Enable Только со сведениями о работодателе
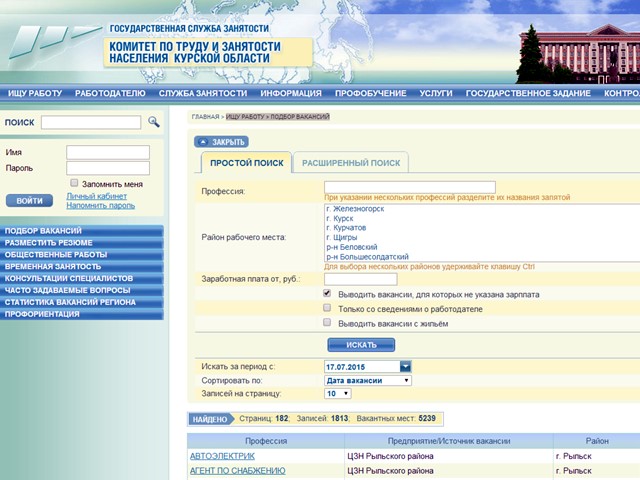 click(x=327, y=308)
